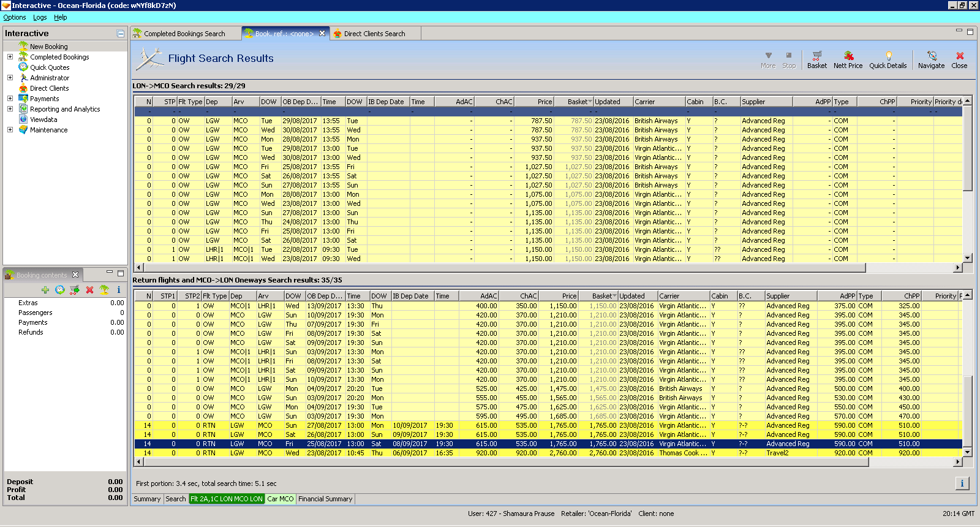Click the red X delete icon in Booking contents
This screenshot has width=980, height=527.
[x=89, y=290]
